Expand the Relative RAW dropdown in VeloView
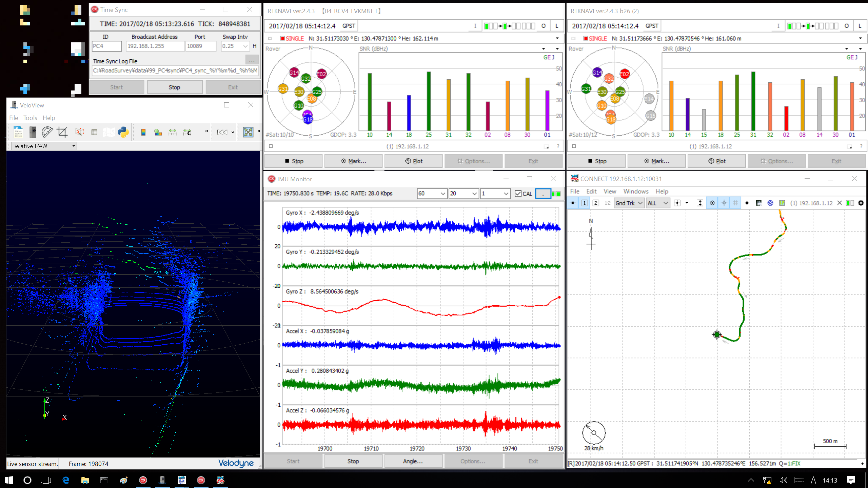Screen dimensions: 868x488 coord(44,146)
